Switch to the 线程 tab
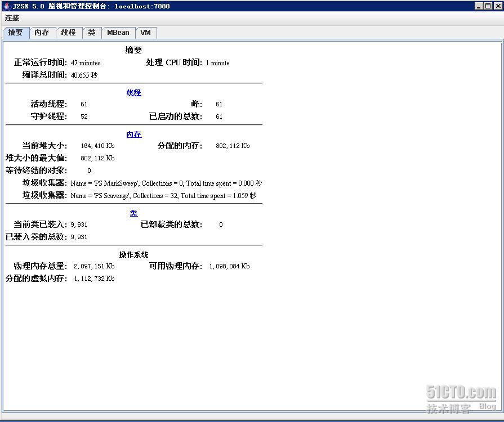This screenshot has width=504, height=422. click(69, 33)
